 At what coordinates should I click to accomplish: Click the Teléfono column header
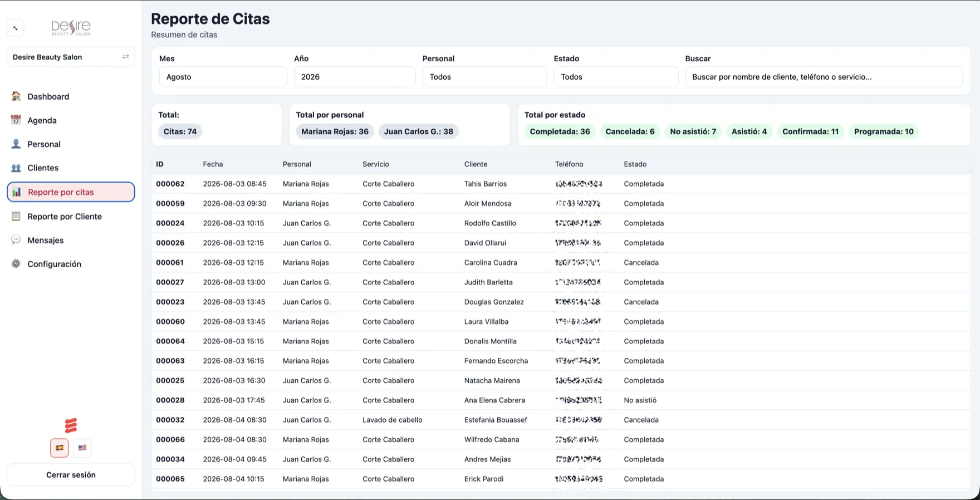(x=569, y=164)
